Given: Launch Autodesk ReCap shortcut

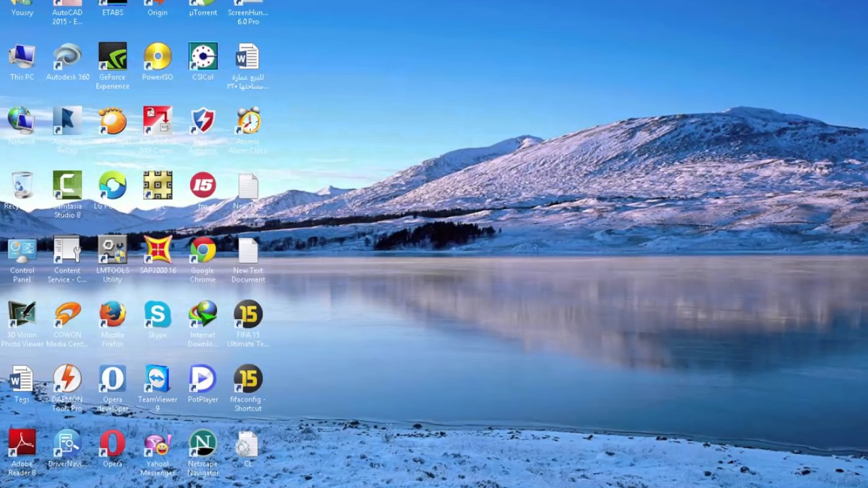Looking at the screenshot, I should pyautogui.click(x=67, y=130).
